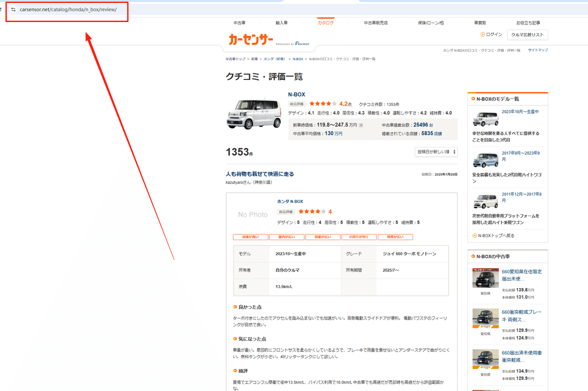Open the クルマ比較リスト button
The width and height of the screenshot is (588, 391).
click(x=527, y=35)
